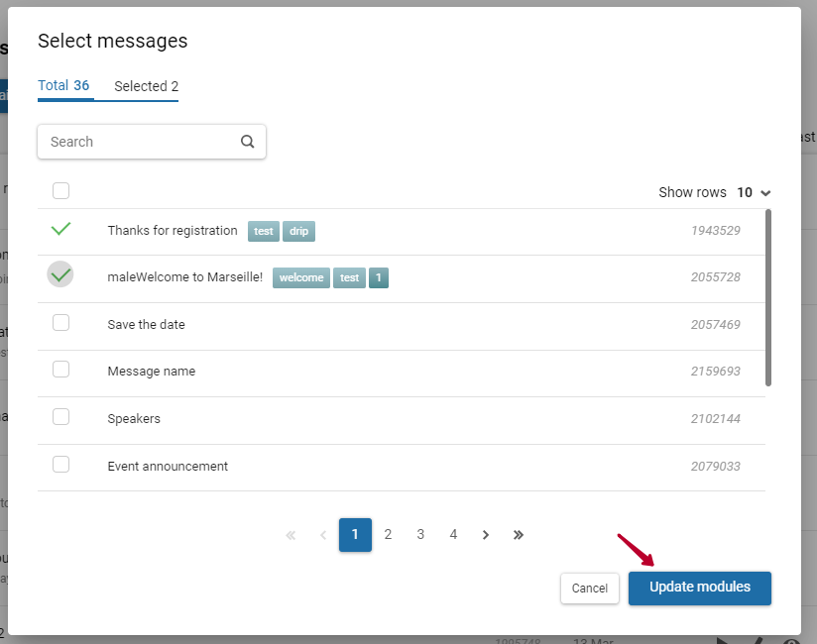Click the 'test' tag on maleWelcome row
Viewport: 817px width, 644px height.
pyautogui.click(x=350, y=277)
